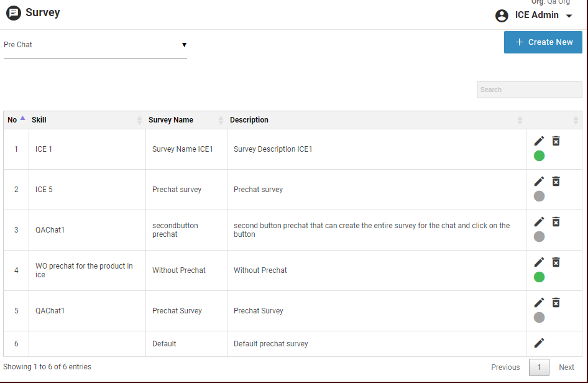
Task: Toggle gray status for secondbutton prechat
Action: [539, 236]
